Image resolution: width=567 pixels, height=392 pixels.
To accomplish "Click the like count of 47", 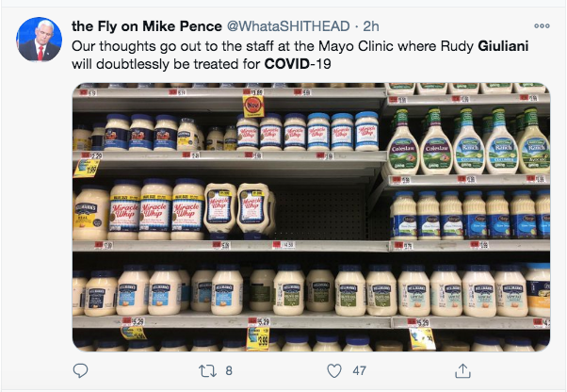I will pyautogui.click(x=359, y=370).
